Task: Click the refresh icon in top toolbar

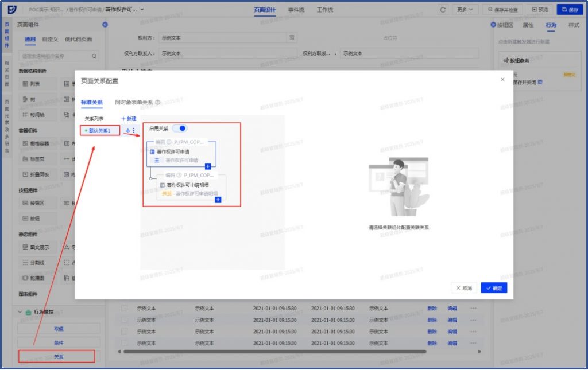Action: click(443, 10)
